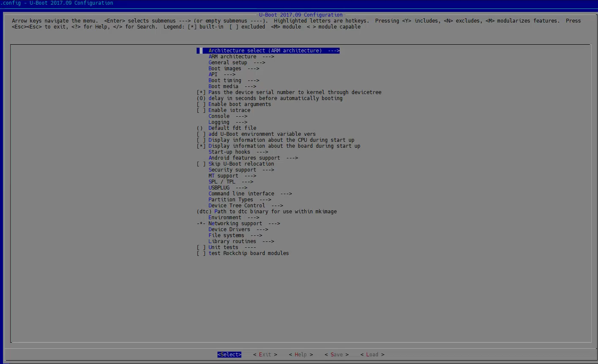
Task: Open the Networking support submenu
Action: click(x=238, y=224)
